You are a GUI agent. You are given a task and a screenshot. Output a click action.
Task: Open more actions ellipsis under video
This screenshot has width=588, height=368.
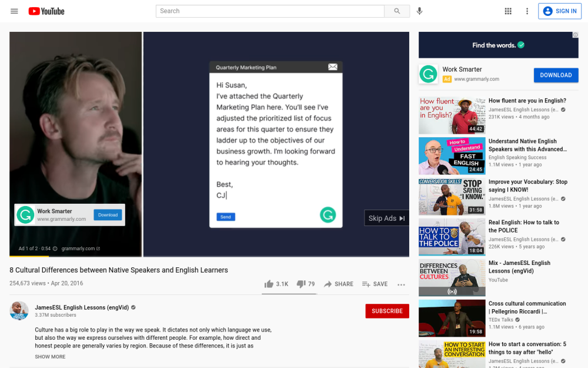[401, 284]
